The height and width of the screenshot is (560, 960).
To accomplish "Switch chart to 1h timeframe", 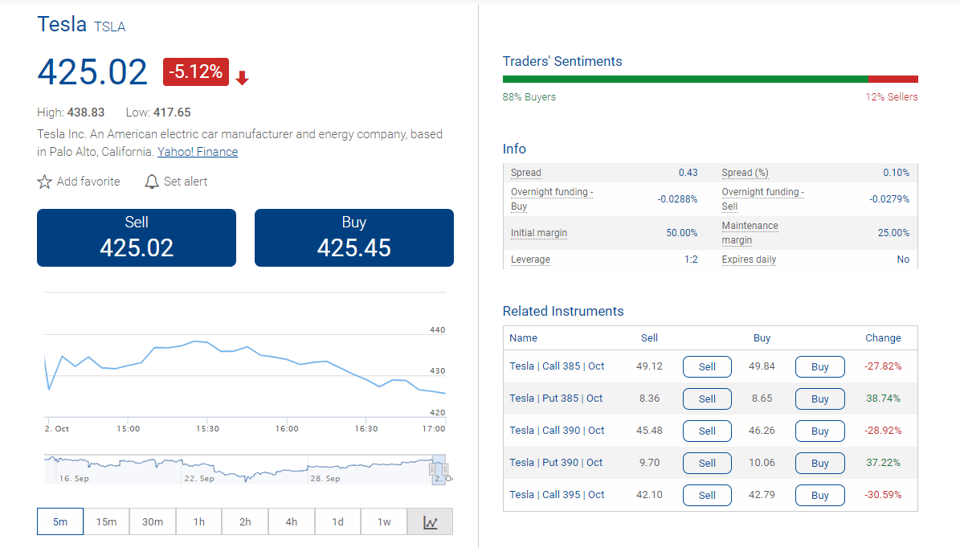I will click(199, 522).
